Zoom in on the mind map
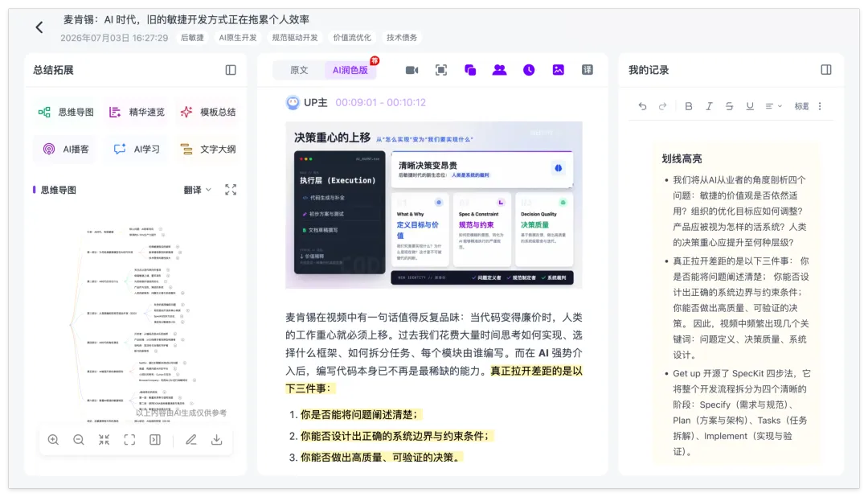The width and height of the screenshot is (868, 497). pyautogui.click(x=53, y=440)
